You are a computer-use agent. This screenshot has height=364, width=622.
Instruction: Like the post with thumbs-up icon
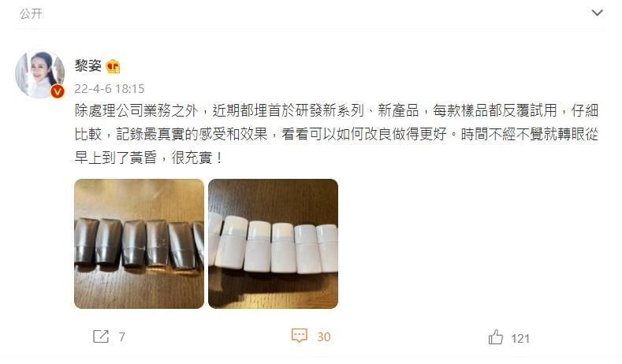point(495,337)
